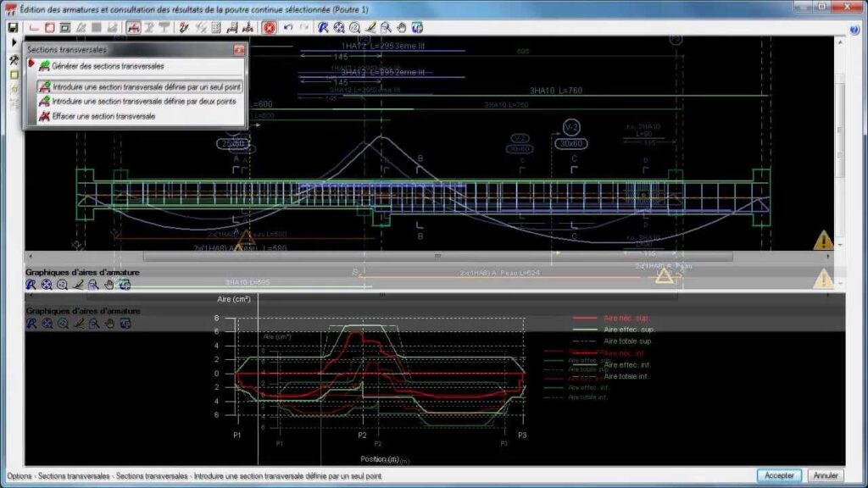Expand the black arrow flyout at left edge
This screenshot has width=868, height=488.
[14, 42]
